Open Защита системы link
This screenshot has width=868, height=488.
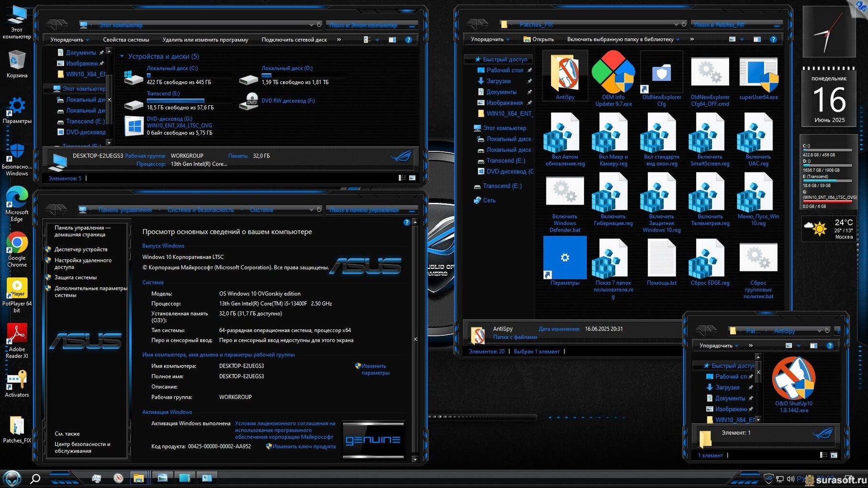[x=76, y=277]
